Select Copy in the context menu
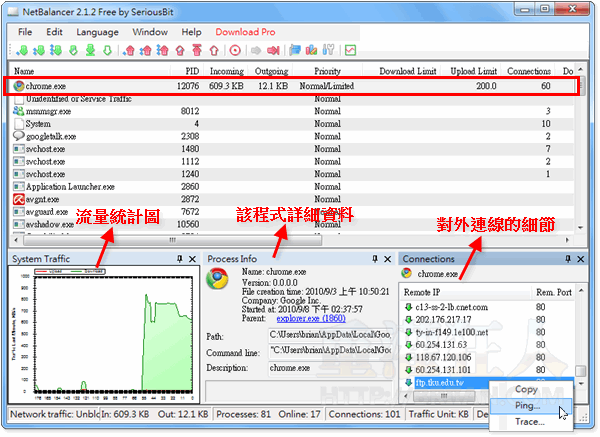Image resolution: width=600 pixels, height=437 pixels. (526, 389)
